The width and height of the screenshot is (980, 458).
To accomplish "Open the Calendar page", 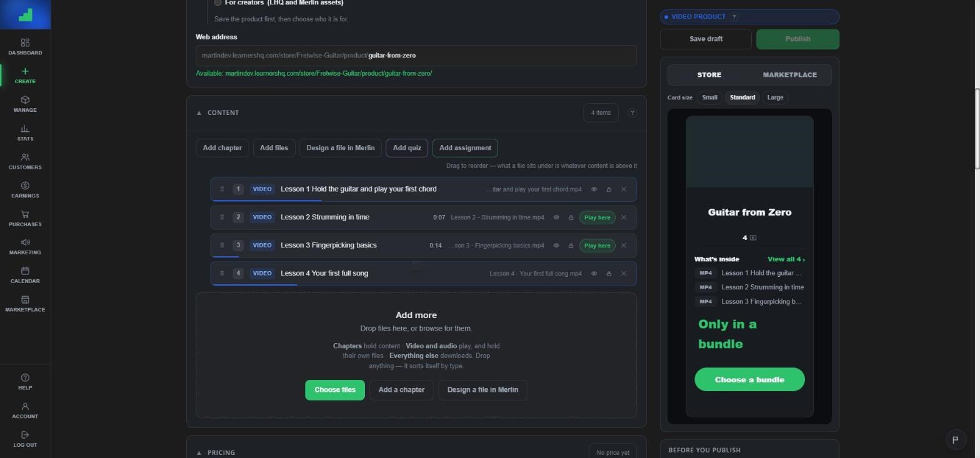I will tap(25, 276).
